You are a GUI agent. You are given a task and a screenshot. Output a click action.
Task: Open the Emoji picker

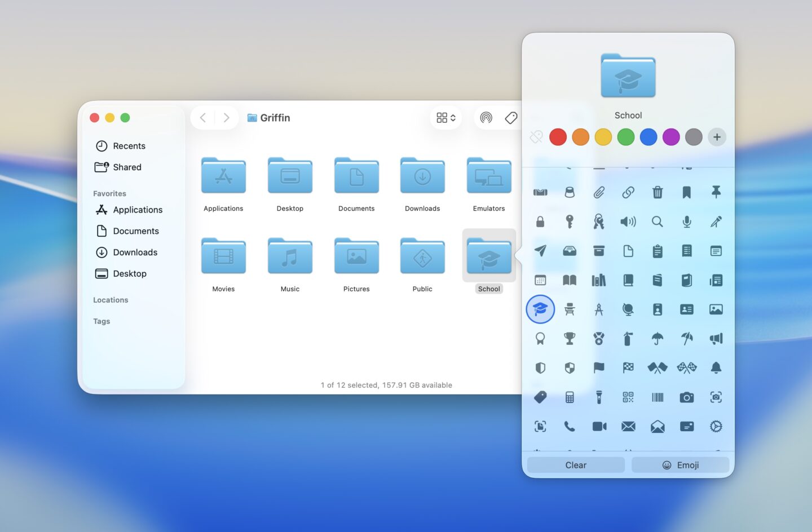680,464
